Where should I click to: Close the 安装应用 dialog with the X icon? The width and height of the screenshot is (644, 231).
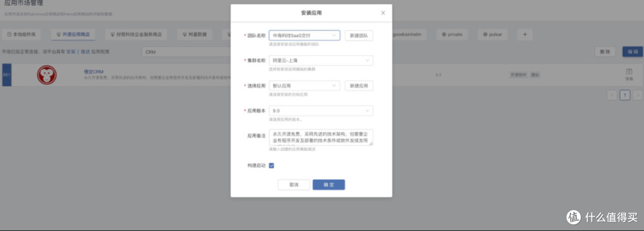tap(383, 13)
